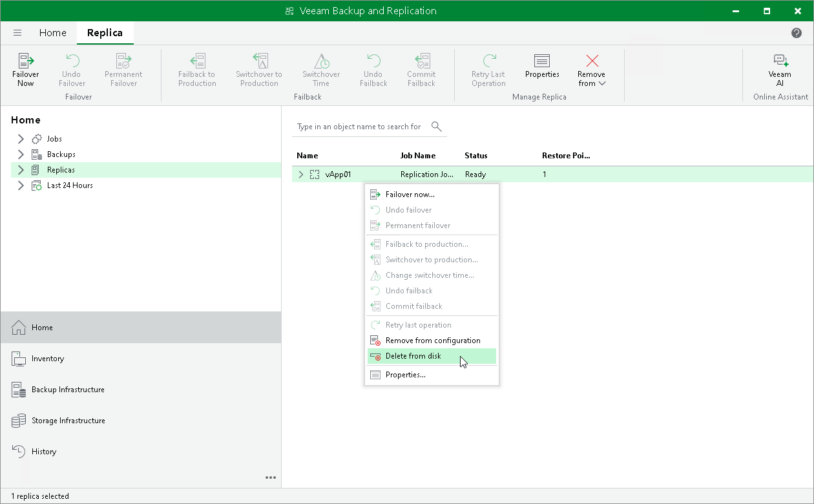Switch to the Home ribbon tab

pos(53,32)
